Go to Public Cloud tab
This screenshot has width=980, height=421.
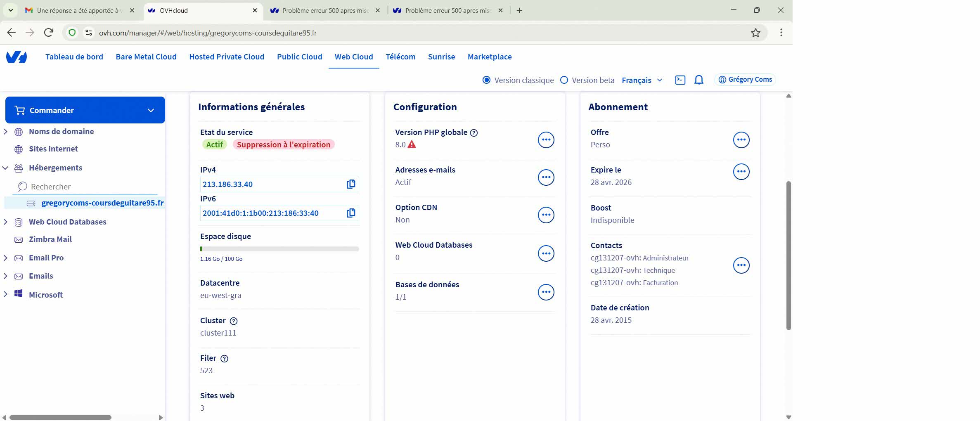coord(299,57)
